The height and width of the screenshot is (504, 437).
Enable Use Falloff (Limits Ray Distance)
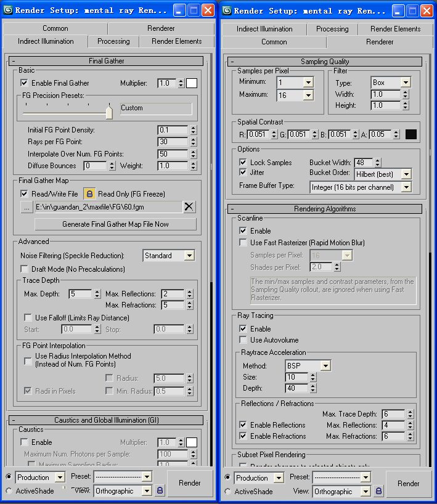28,317
